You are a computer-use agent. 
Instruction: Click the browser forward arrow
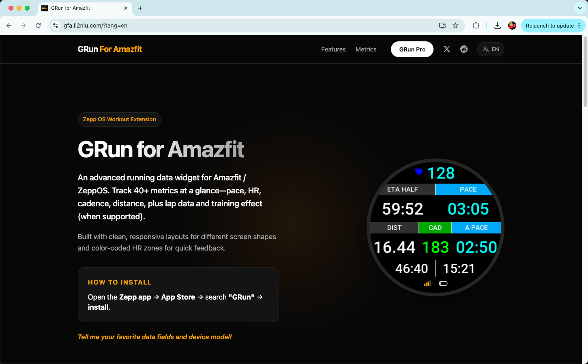click(24, 26)
